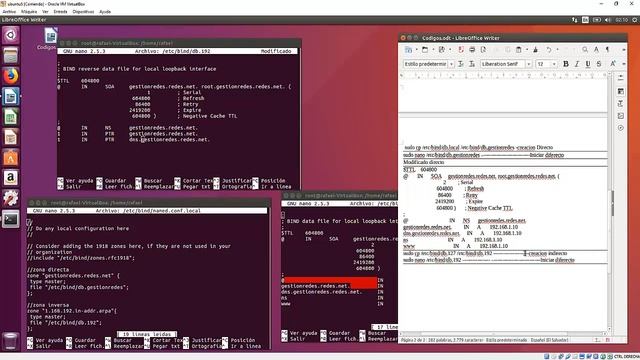
Task: Open the sound indicator in top panel
Action: click(x=608, y=20)
